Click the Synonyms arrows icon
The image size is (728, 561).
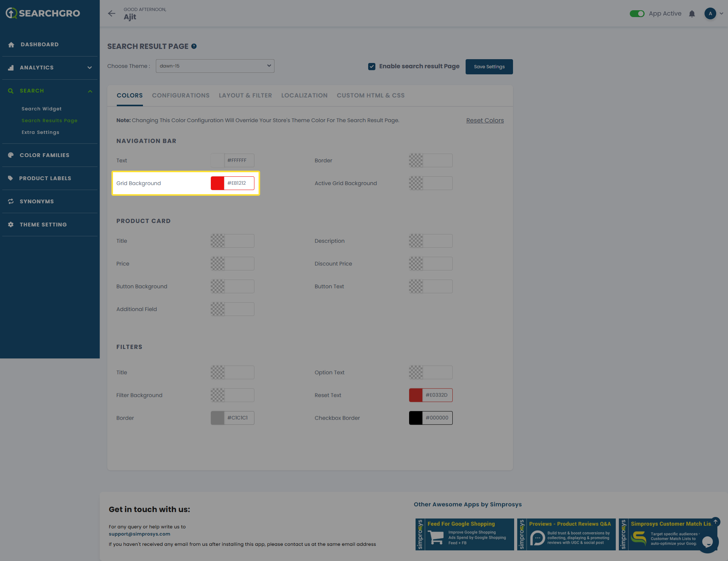[x=11, y=201]
